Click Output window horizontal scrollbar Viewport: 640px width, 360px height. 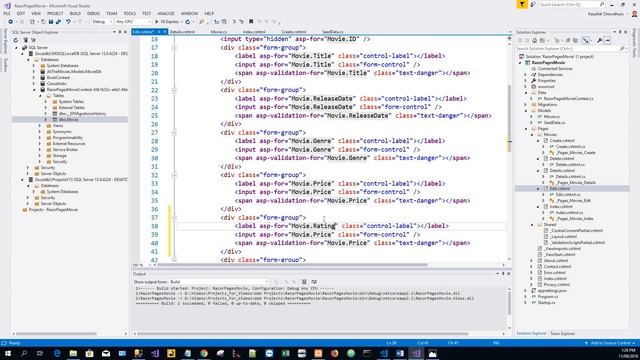pyautogui.click(x=303, y=334)
